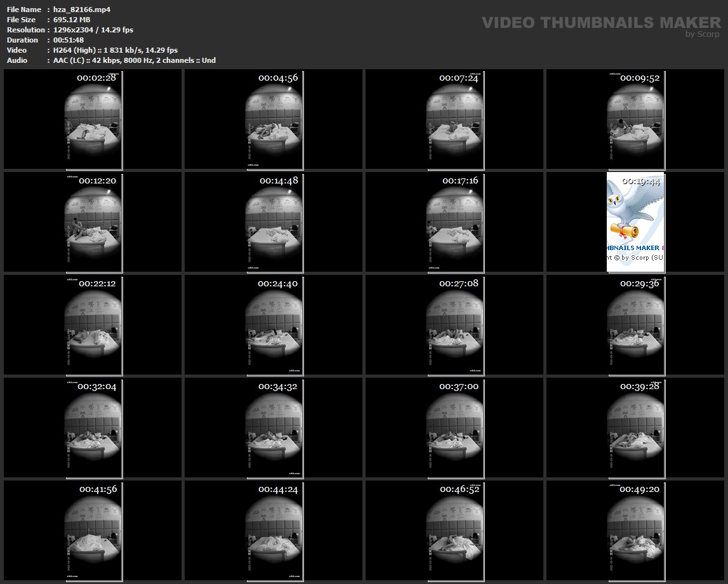Click the frame labeled 00:24:40
Screen dimensions: 728x584
(274, 324)
